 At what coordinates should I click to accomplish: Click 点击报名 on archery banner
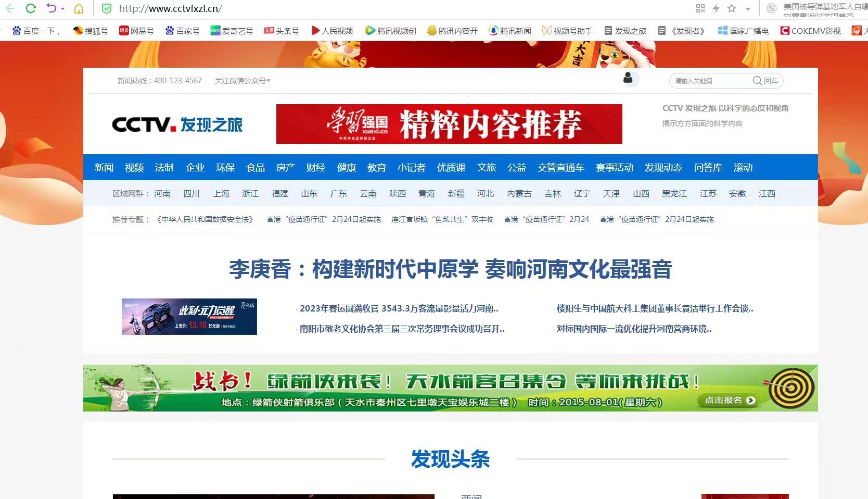[730, 400]
